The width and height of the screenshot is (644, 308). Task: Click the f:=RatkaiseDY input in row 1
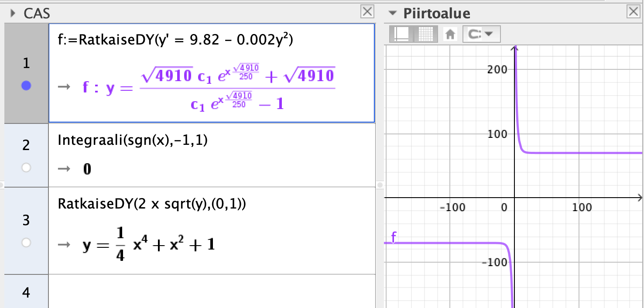click(x=175, y=41)
